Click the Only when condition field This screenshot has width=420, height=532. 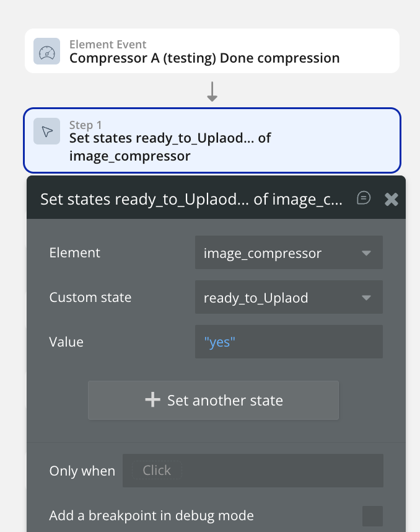click(x=253, y=471)
